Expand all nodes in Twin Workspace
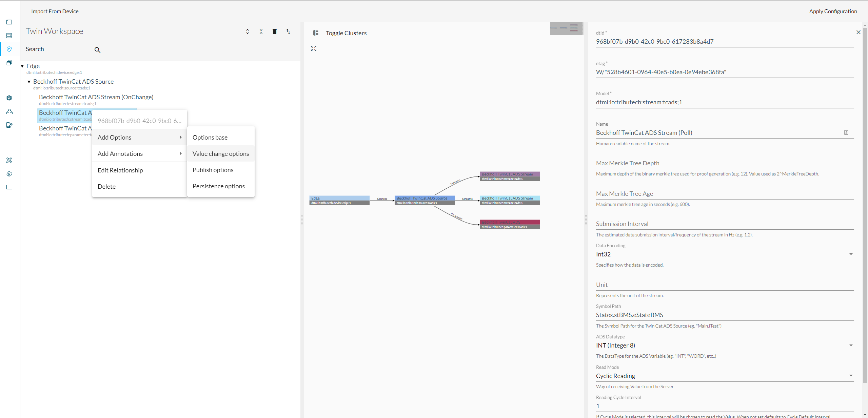 [x=248, y=32]
